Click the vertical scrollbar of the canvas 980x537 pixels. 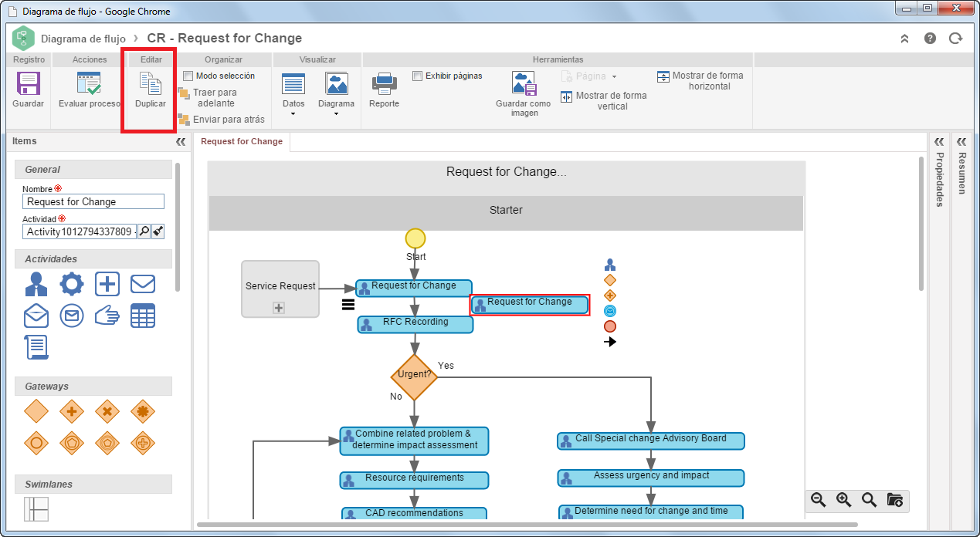pyautogui.click(x=921, y=224)
